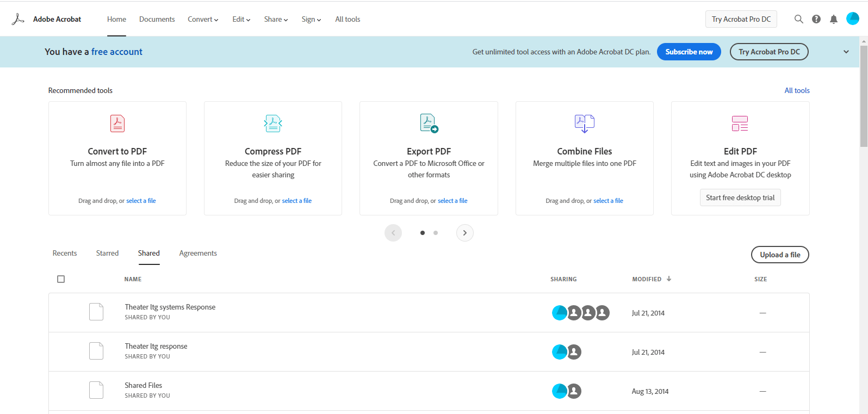The width and height of the screenshot is (868, 414).
Task: Click the Convert to PDF icon
Action: click(x=117, y=123)
